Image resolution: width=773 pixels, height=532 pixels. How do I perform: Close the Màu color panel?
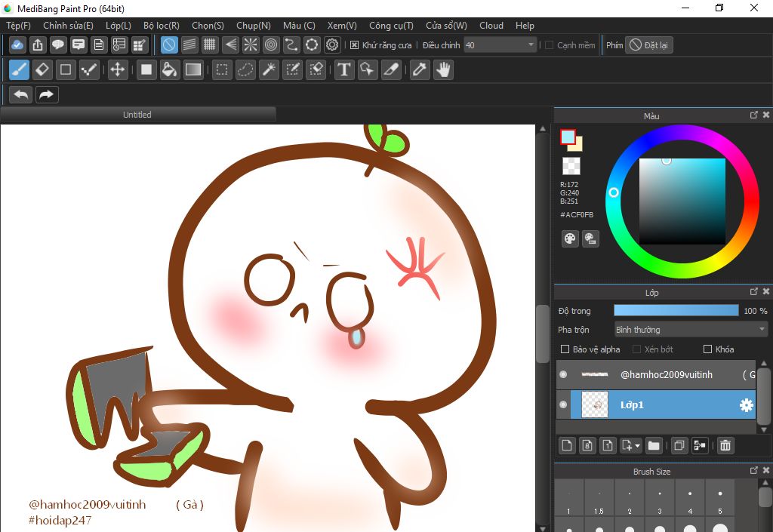coord(766,115)
